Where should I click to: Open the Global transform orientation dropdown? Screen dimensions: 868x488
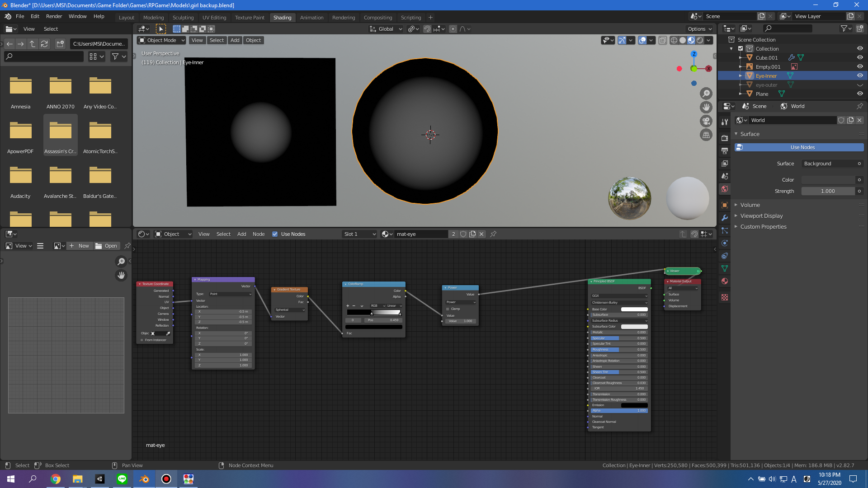click(386, 29)
